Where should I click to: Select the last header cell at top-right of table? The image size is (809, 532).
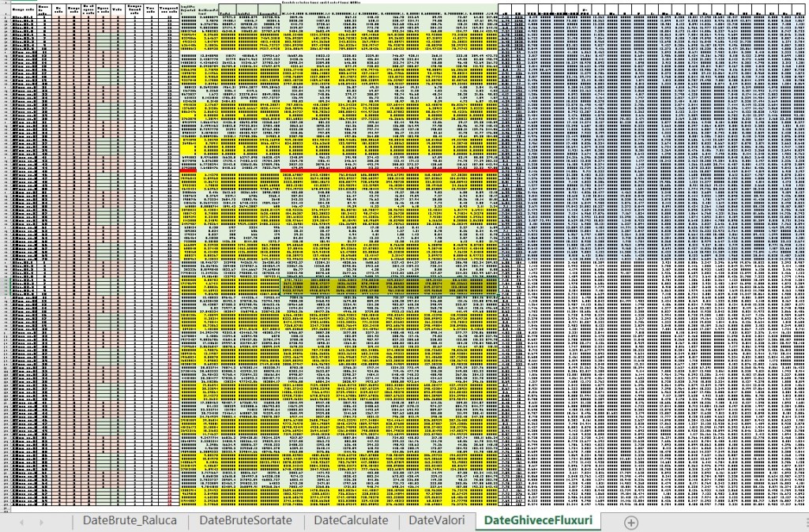[x=800, y=11]
